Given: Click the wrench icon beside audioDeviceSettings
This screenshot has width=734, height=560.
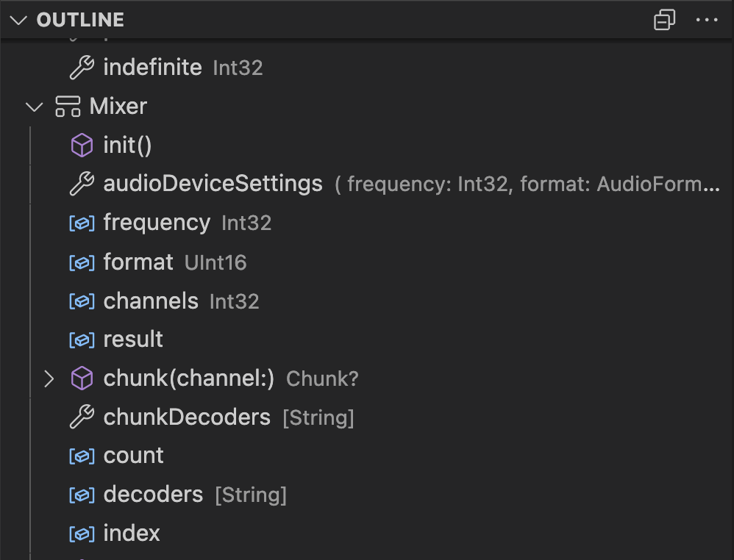Looking at the screenshot, I should [82, 184].
